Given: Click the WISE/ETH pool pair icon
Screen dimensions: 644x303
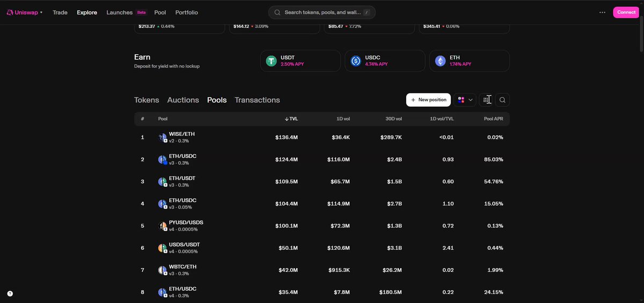Looking at the screenshot, I should [x=163, y=137].
